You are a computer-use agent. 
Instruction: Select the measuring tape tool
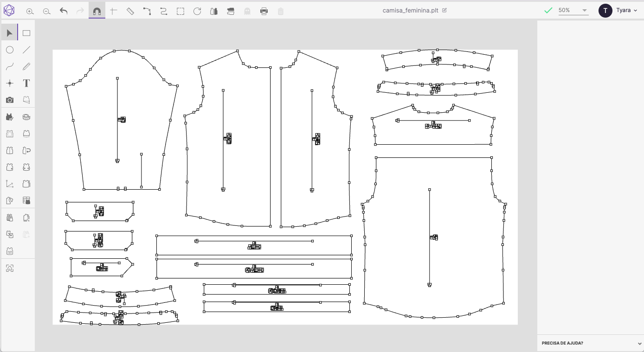coord(26,117)
